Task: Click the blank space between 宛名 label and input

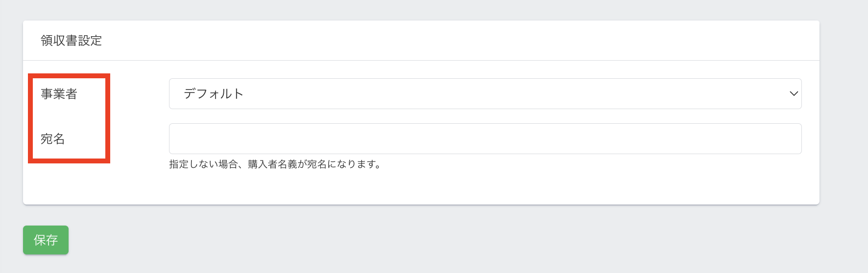Action: click(x=140, y=139)
